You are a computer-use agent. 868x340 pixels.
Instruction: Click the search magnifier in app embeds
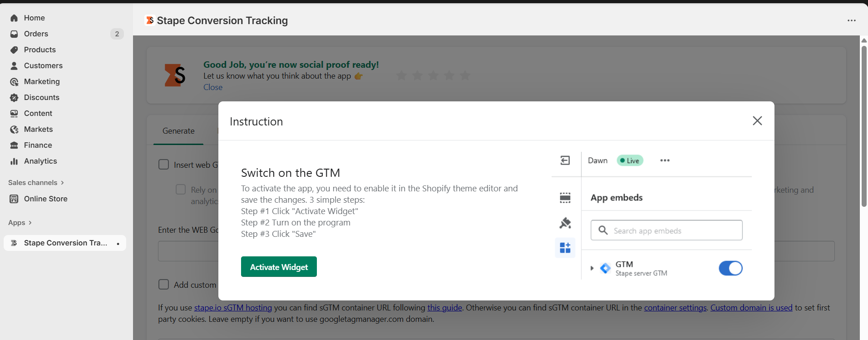point(603,230)
